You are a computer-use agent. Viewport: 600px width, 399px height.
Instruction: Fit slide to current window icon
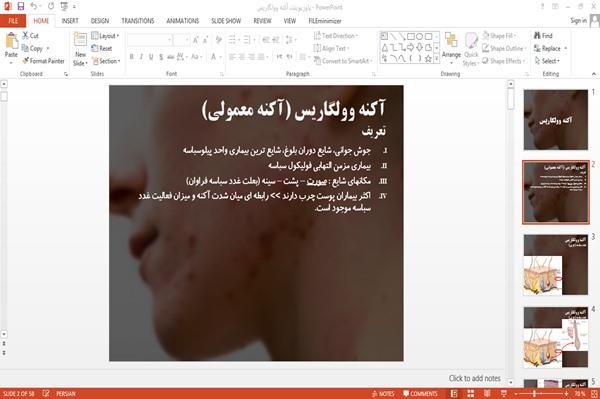[x=595, y=393]
